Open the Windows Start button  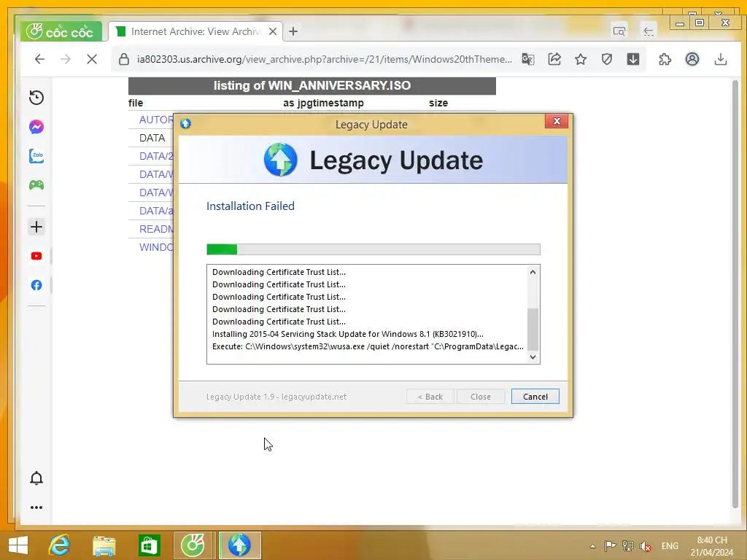point(18,545)
